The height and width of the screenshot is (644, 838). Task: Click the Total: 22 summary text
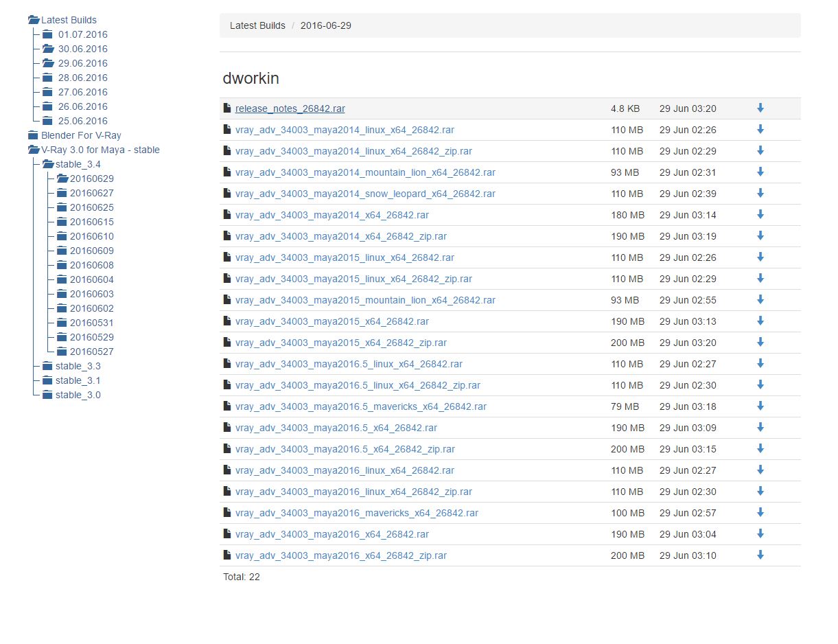click(242, 577)
